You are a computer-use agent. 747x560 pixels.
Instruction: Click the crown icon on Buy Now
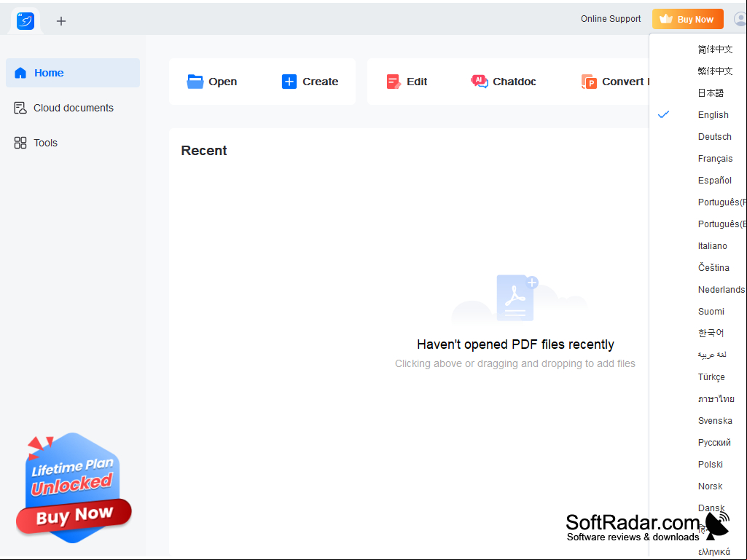tap(666, 19)
